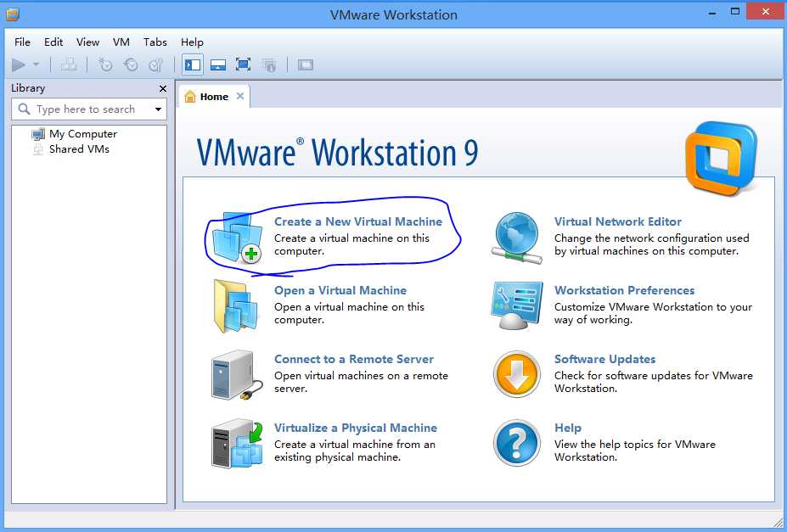Click the Workstation Preferences icon
This screenshot has width=787, height=532.
click(x=516, y=306)
